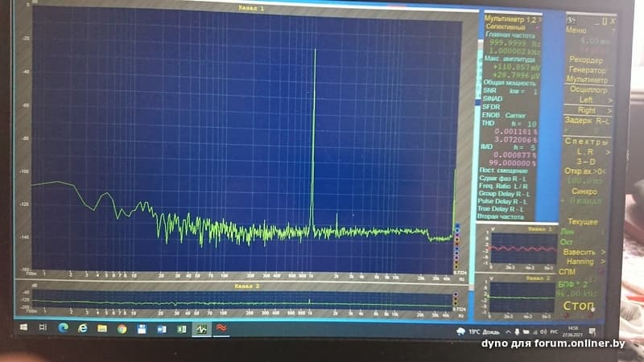Viewport: 644px width, 362px height.
Task: Switch to the red wave app on taskbar
Action: click(x=221, y=328)
